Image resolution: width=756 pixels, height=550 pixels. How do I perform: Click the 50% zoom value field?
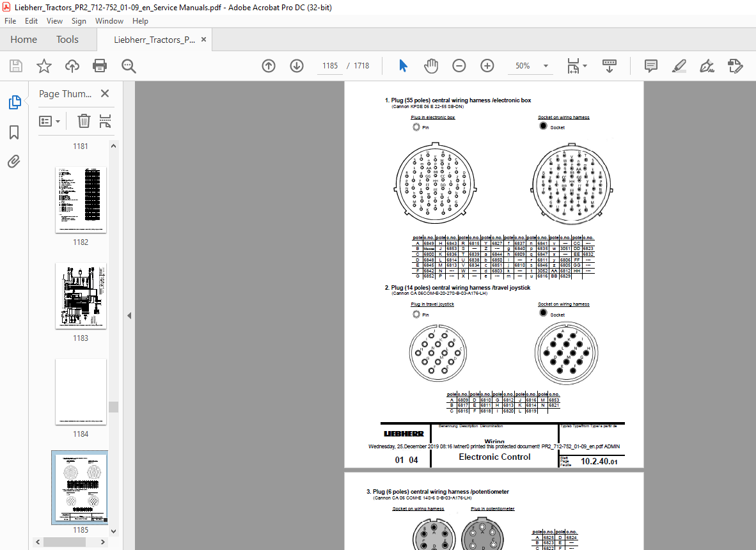[523, 66]
